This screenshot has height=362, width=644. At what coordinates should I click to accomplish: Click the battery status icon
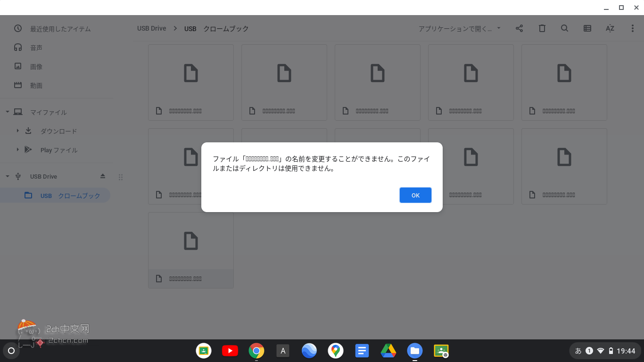pyautogui.click(x=611, y=351)
